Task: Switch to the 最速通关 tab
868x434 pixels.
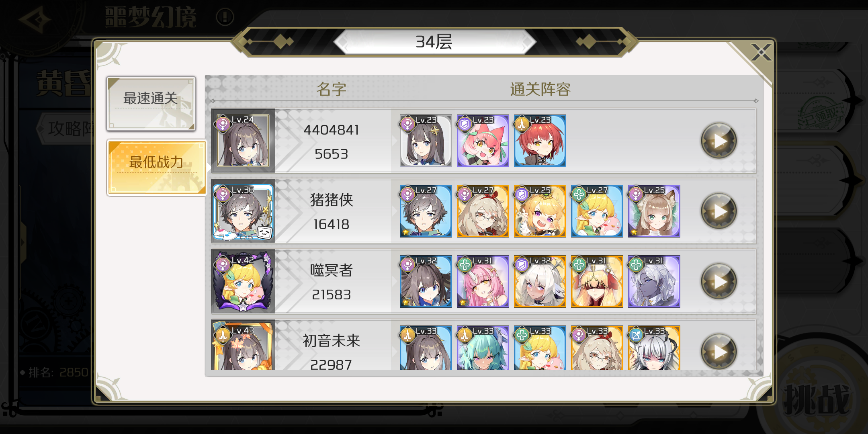Action: tap(151, 104)
